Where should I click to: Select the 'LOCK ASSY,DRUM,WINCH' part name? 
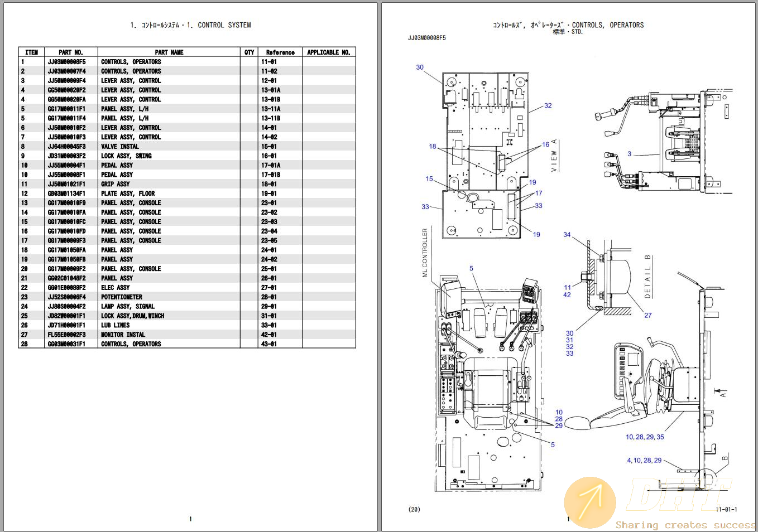(133, 316)
